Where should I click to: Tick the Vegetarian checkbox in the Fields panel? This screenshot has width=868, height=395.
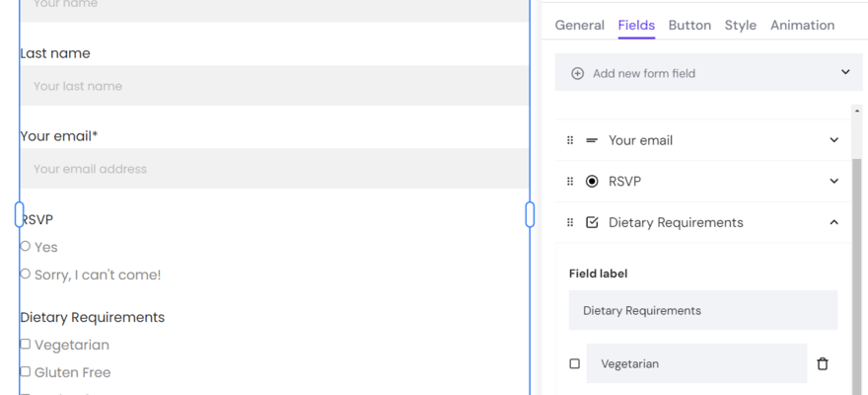pos(575,363)
